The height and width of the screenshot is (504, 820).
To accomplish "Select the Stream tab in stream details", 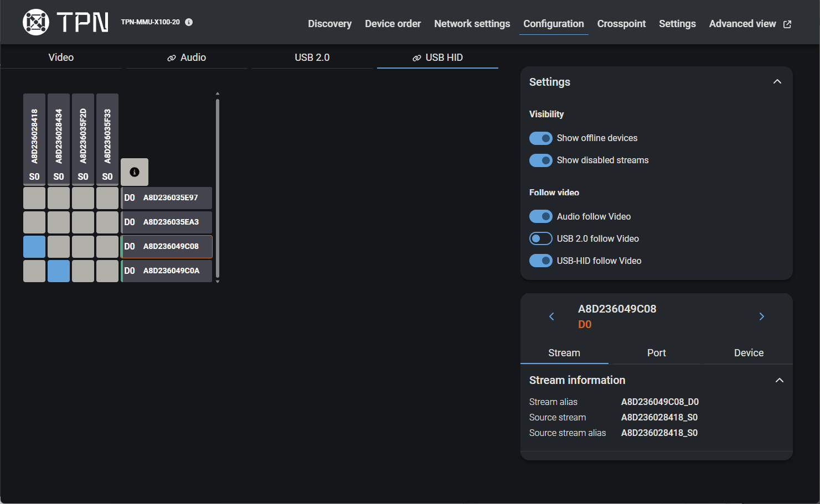I will point(564,353).
